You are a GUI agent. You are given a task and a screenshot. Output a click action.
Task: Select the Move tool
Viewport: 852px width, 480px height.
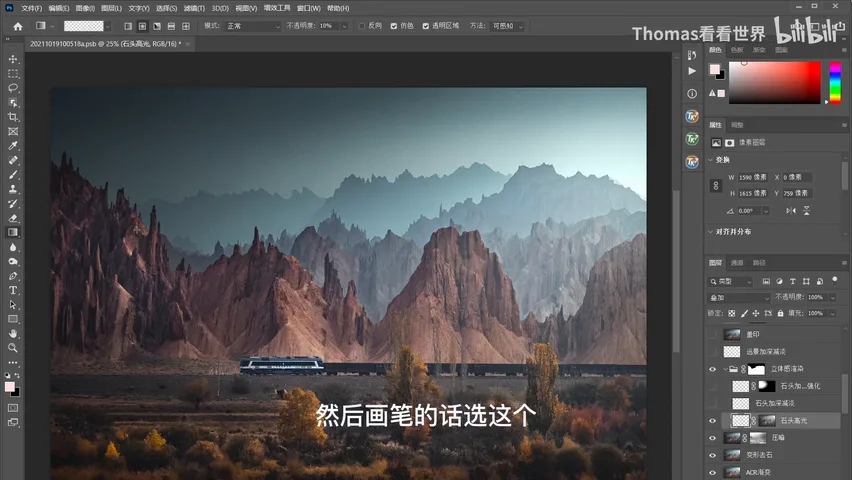(13, 59)
